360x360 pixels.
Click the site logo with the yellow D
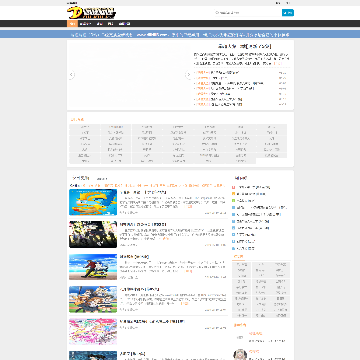coord(92,13)
